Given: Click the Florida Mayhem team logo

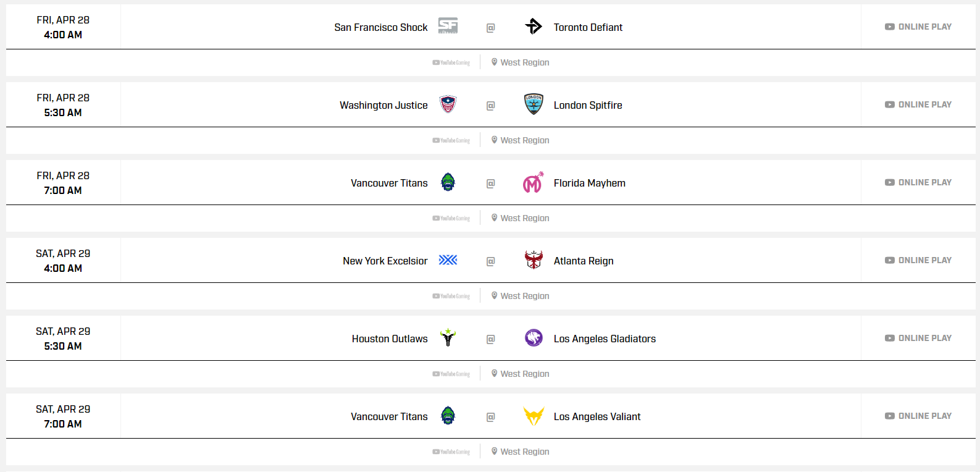Looking at the screenshot, I should (x=534, y=182).
